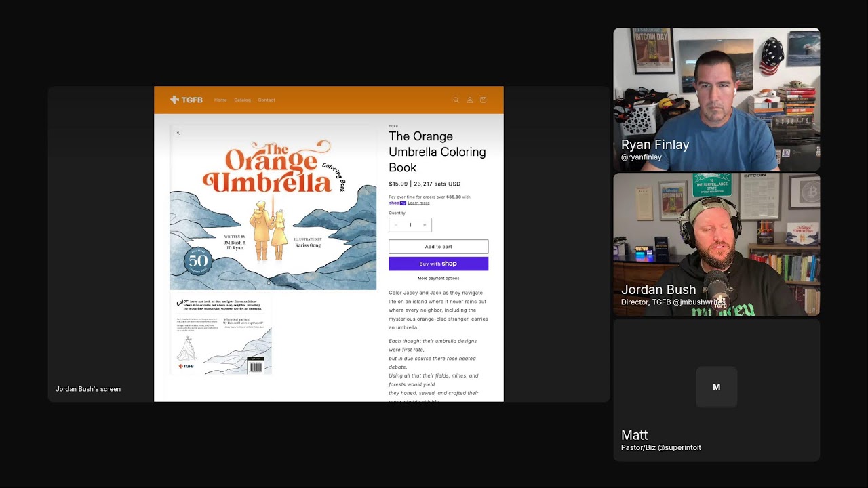Open the main Orange Umbrella cover image
The image size is (868, 488).
point(273,207)
